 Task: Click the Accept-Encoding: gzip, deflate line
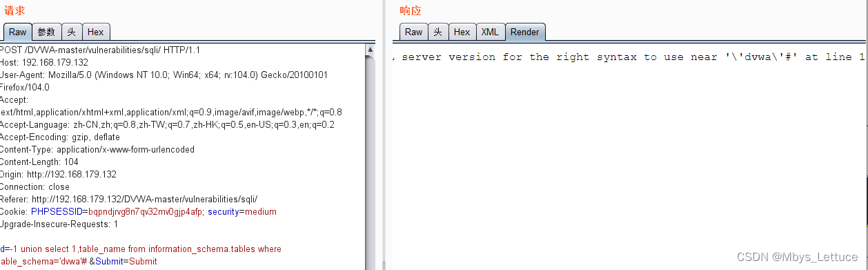coord(60,137)
